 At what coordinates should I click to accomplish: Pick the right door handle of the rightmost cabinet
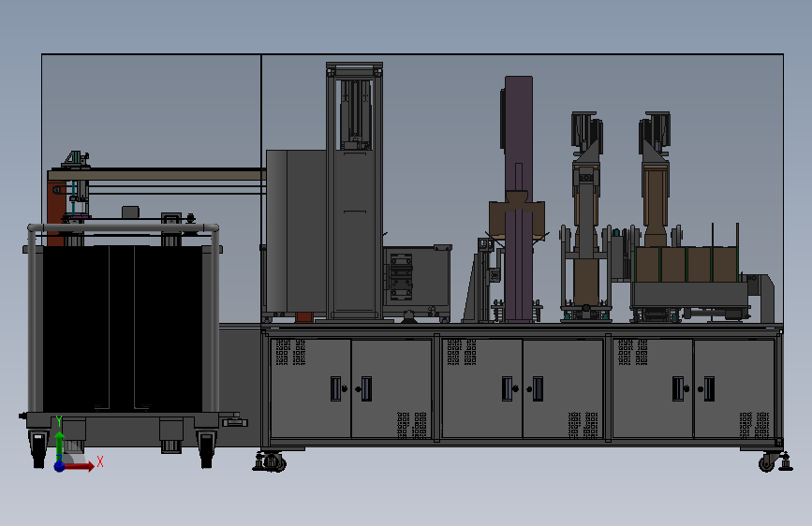[709, 388]
